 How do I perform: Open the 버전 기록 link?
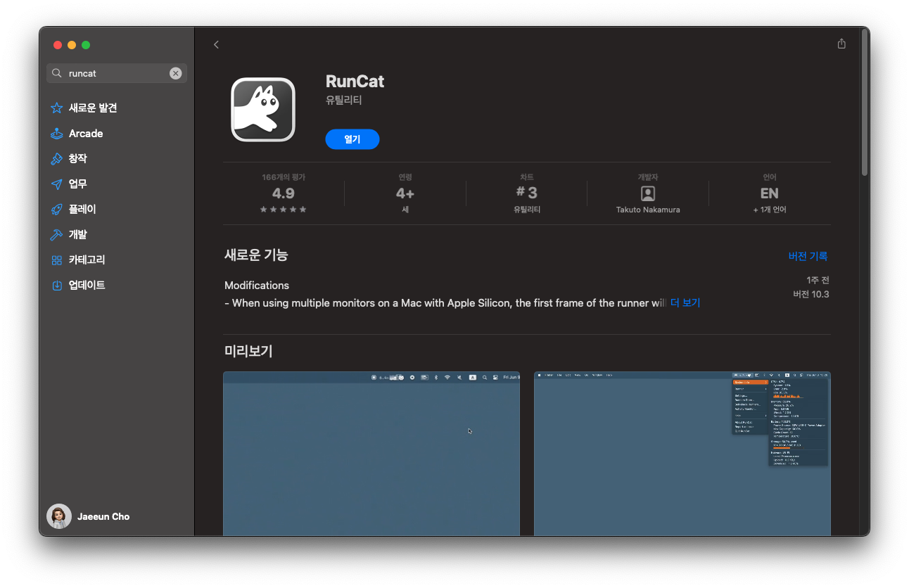808,256
